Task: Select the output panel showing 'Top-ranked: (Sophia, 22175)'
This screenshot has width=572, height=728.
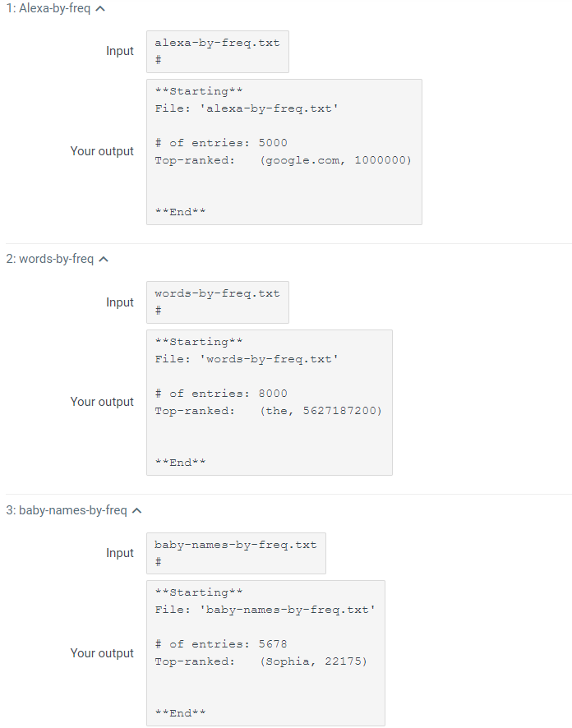Action: coord(265,652)
